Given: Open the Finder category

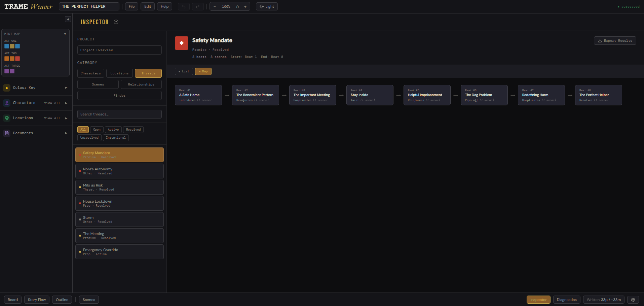Looking at the screenshot, I should coord(119,96).
